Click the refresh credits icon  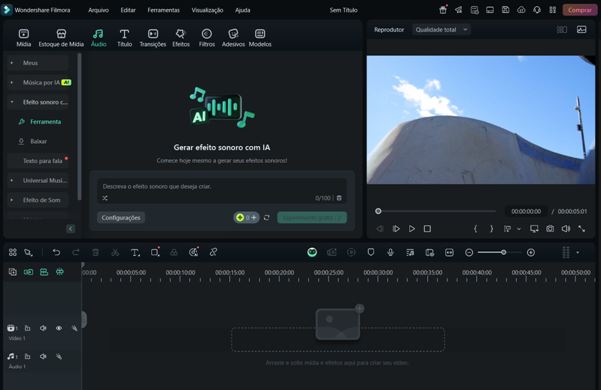pos(267,218)
